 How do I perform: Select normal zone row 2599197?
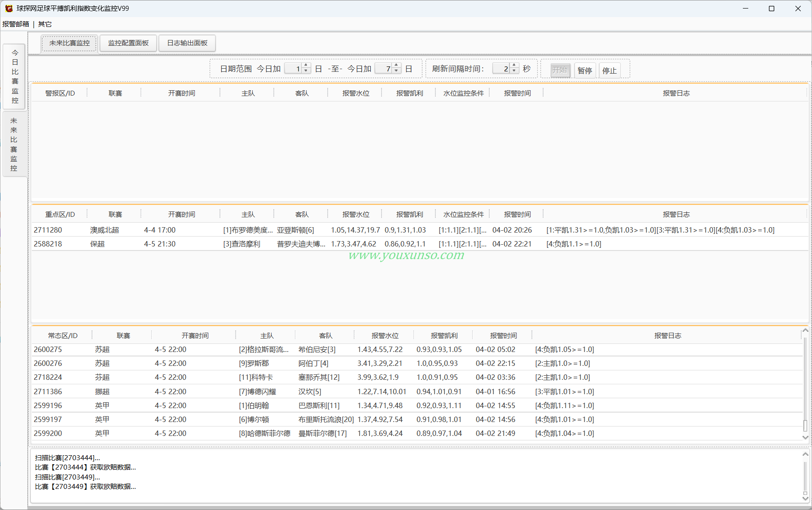[x=417, y=419]
